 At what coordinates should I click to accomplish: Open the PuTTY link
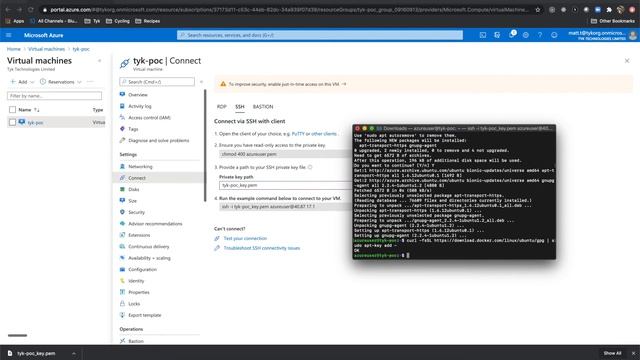(298, 134)
